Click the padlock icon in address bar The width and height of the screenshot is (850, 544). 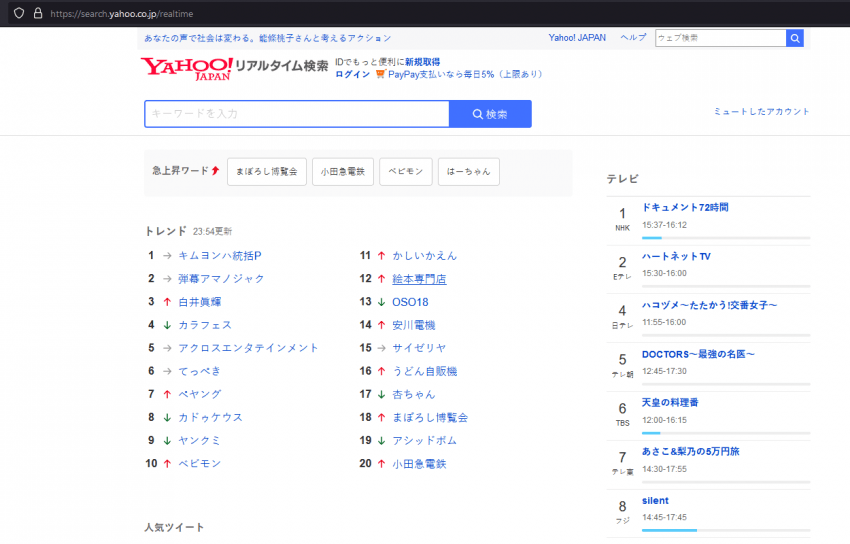coord(38,13)
